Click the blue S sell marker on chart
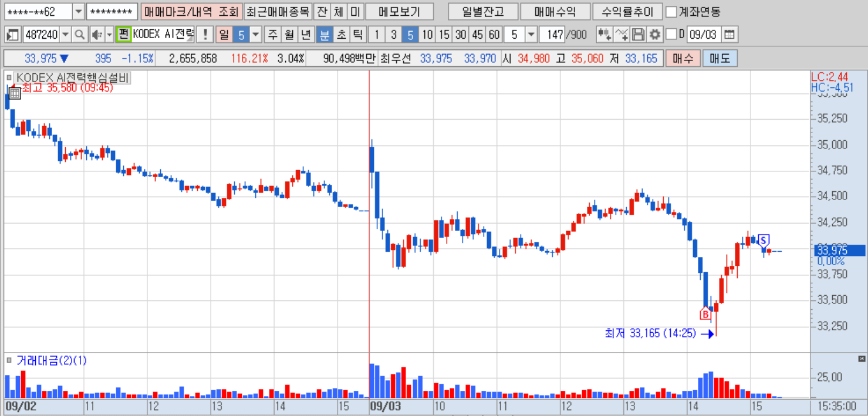868x416 pixels. click(x=764, y=240)
